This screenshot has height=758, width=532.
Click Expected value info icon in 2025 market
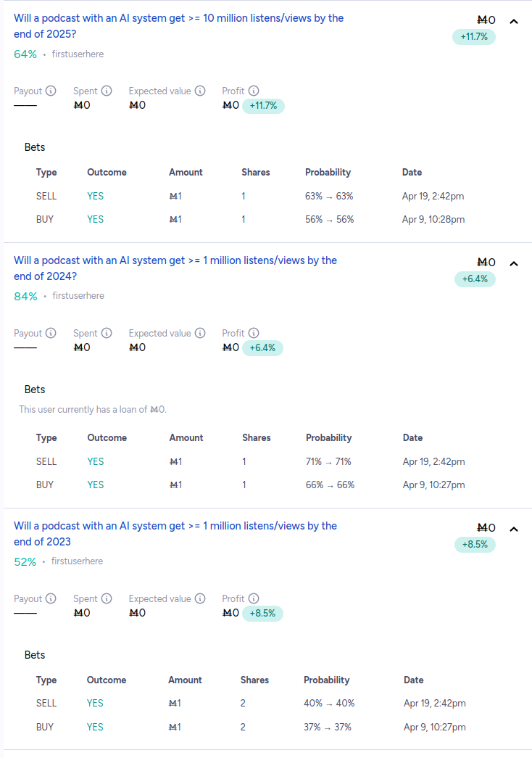(x=200, y=91)
